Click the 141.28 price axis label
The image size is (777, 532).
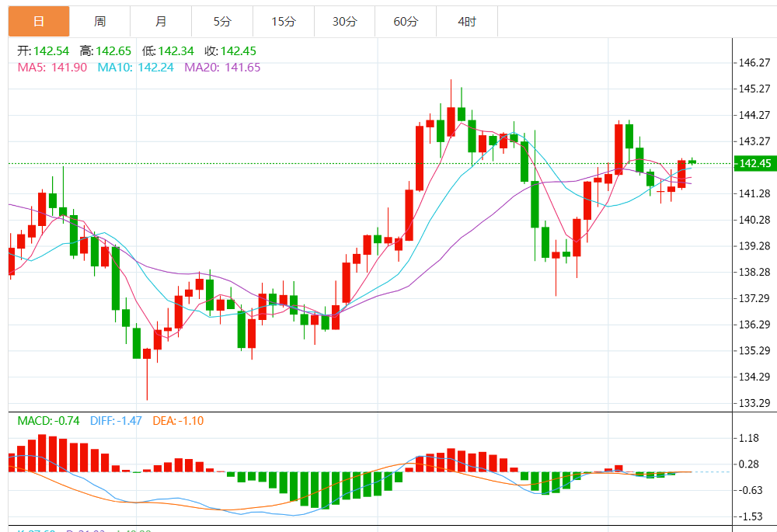(x=754, y=193)
